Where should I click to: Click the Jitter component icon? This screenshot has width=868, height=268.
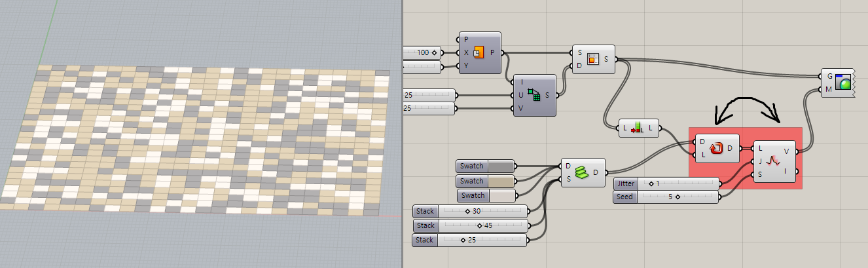coord(774,161)
